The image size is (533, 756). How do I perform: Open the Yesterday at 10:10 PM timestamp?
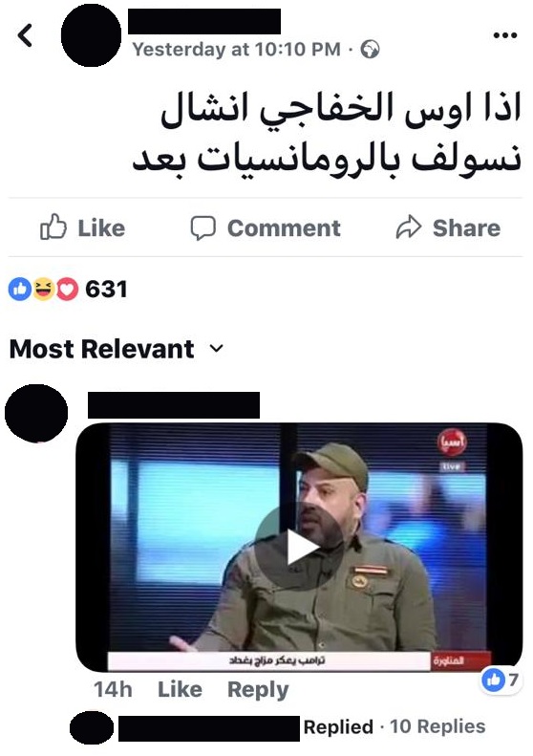click(237, 49)
